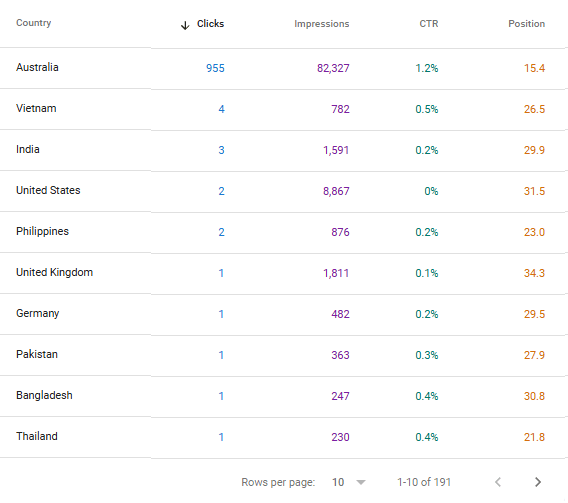Sort by the Clicks column header
The image size is (568, 503).
(x=210, y=24)
